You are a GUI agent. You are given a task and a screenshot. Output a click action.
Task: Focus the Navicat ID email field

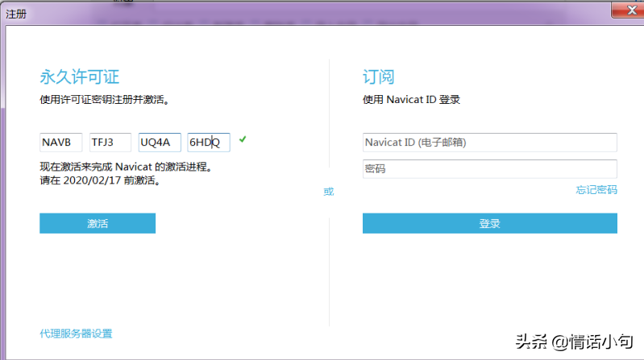pos(489,143)
